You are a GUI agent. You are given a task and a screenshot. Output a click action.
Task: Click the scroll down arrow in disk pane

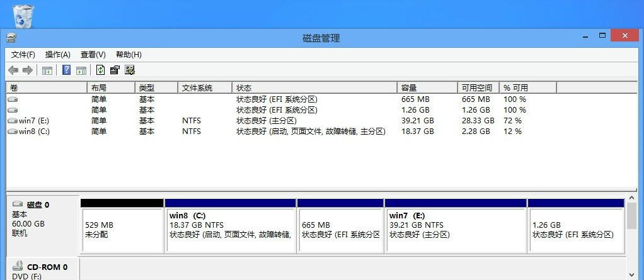point(631,275)
